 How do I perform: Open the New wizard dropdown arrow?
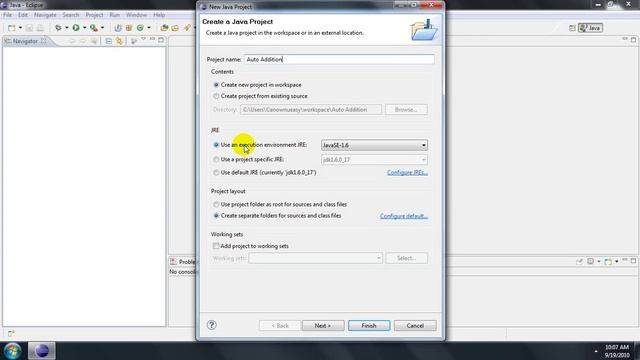click(x=20, y=28)
